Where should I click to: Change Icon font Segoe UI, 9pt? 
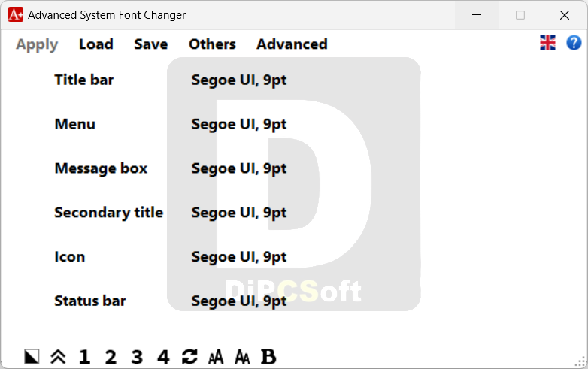click(x=239, y=257)
